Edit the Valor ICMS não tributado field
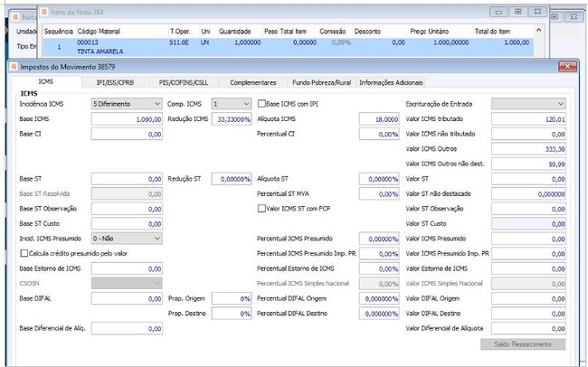 [x=528, y=134]
